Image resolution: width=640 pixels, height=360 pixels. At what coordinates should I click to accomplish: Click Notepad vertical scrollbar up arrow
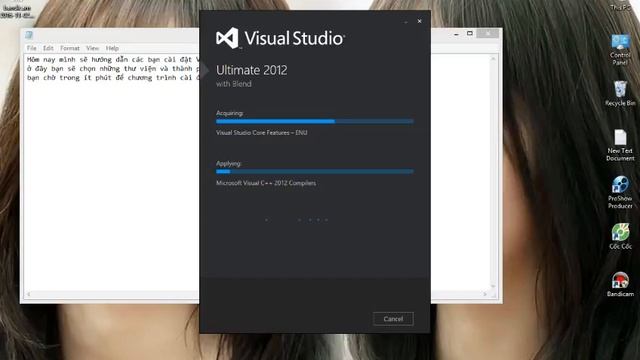[493, 59]
